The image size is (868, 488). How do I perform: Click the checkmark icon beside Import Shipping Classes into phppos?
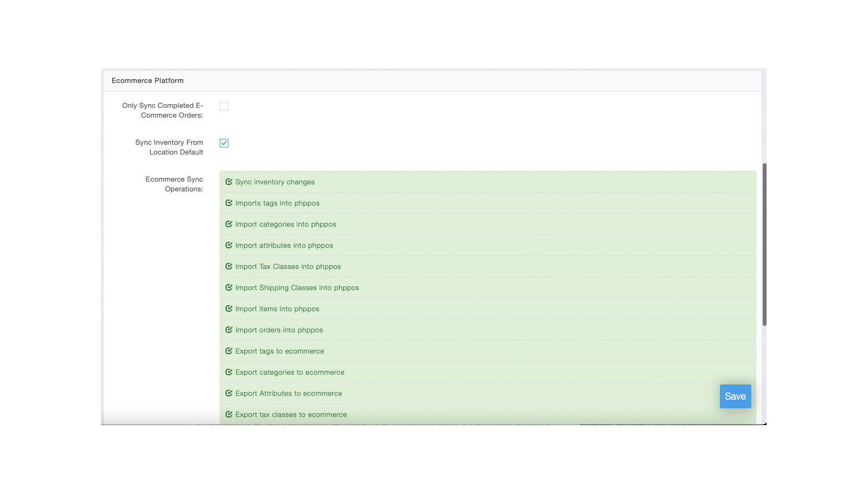point(228,287)
